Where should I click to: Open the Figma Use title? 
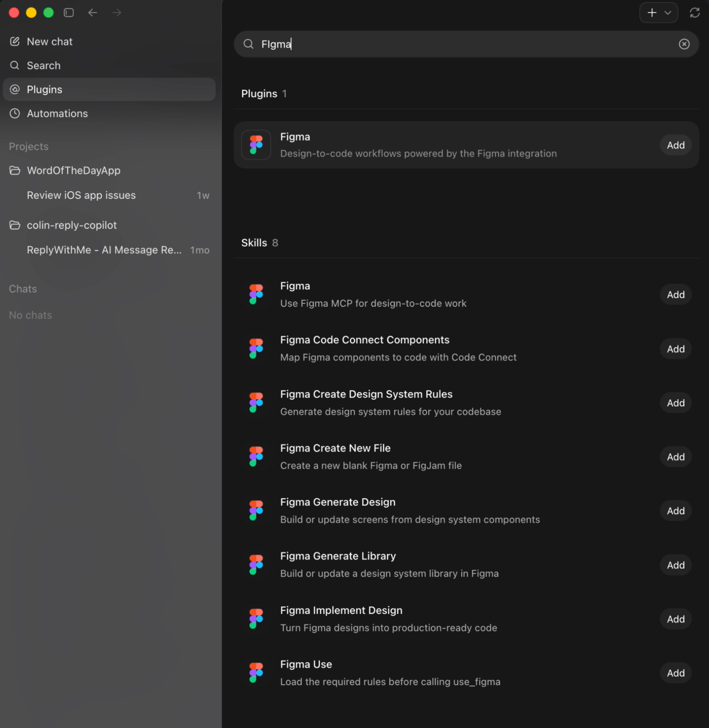click(x=306, y=664)
